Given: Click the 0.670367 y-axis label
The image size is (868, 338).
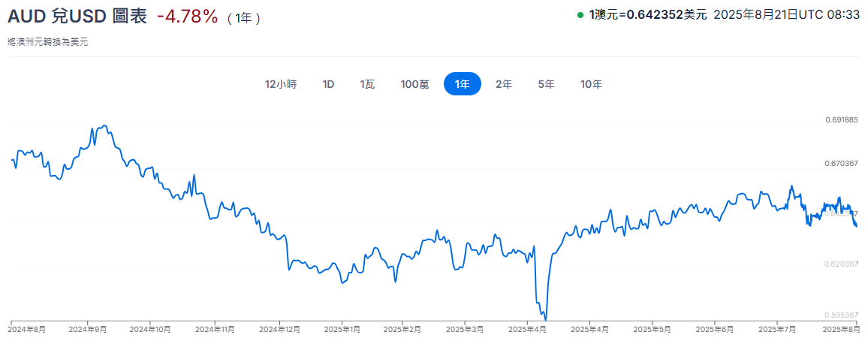Looking at the screenshot, I should pyautogui.click(x=840, y=164).
